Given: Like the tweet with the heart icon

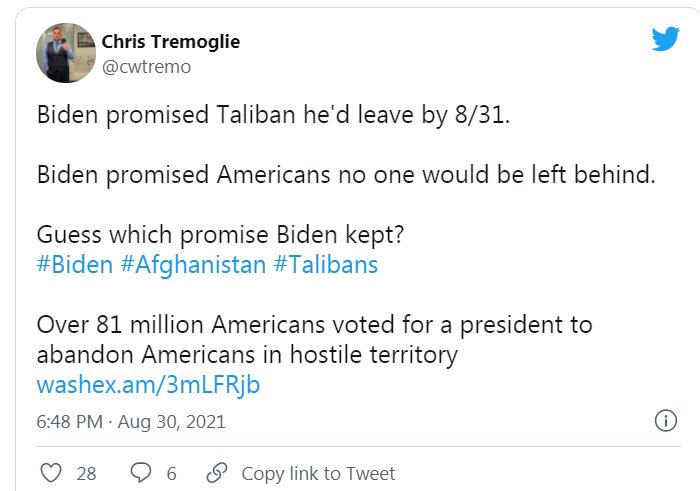Looking at the screenshot, I should (x=50, y=473).
